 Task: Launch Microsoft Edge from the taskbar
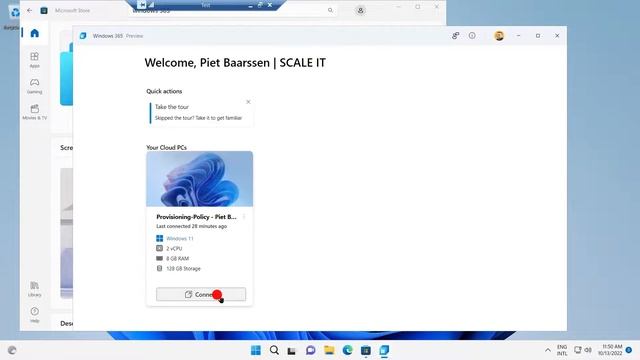click(347, 350)
